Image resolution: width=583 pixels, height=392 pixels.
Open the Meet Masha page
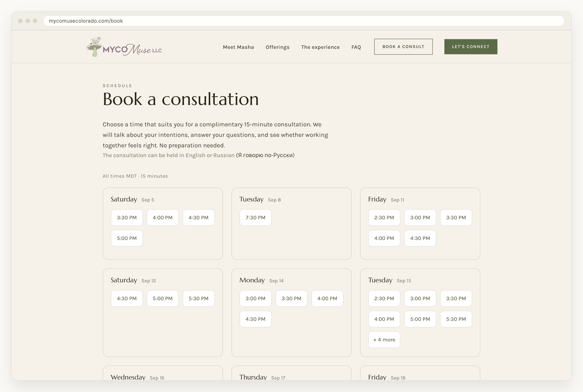[x=238, y=47]
